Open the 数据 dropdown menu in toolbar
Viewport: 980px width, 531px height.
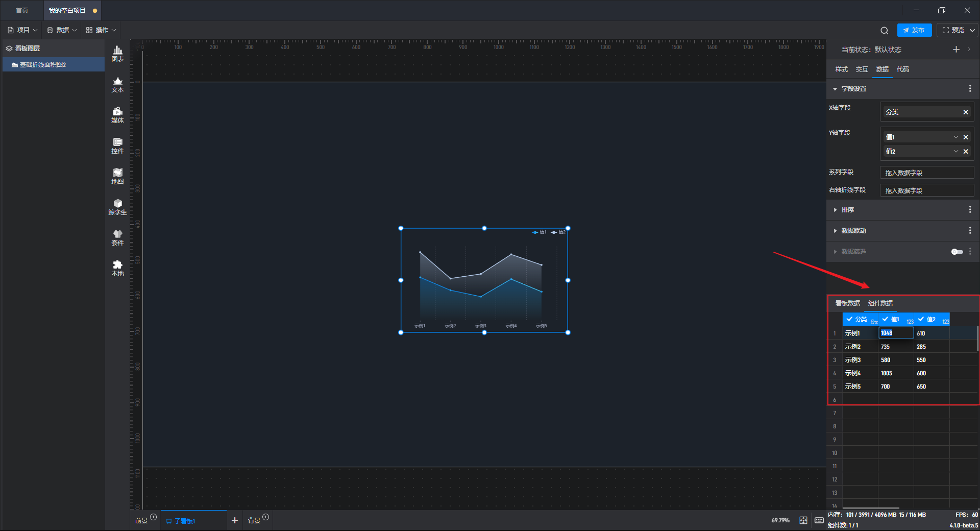click(62, 30)
